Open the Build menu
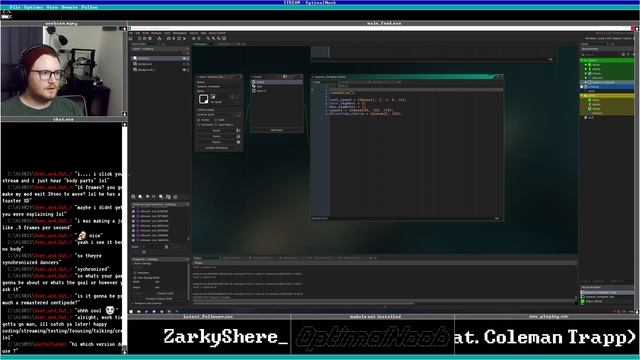 point(145,33)
